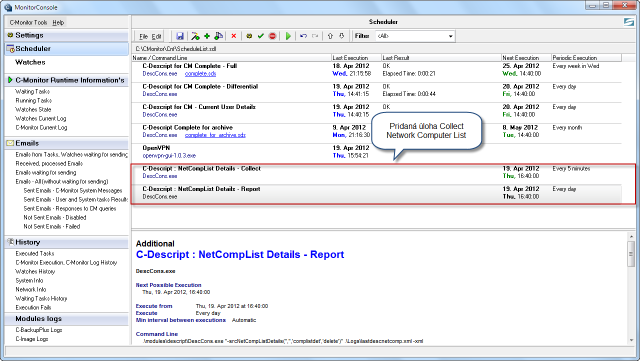The image size is (640, 361).
Task: Open the File menu in Scheduler toolbar
Action: point(143,36)
